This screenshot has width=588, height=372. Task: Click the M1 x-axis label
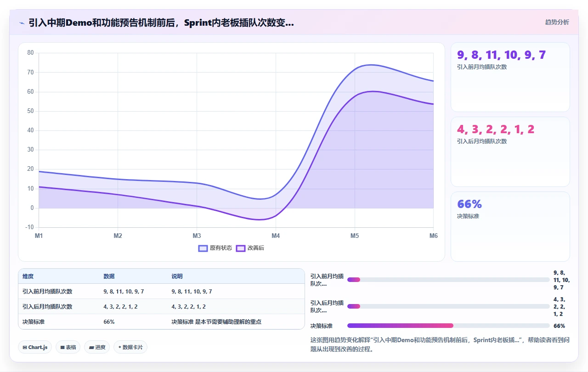coord(39,236)
